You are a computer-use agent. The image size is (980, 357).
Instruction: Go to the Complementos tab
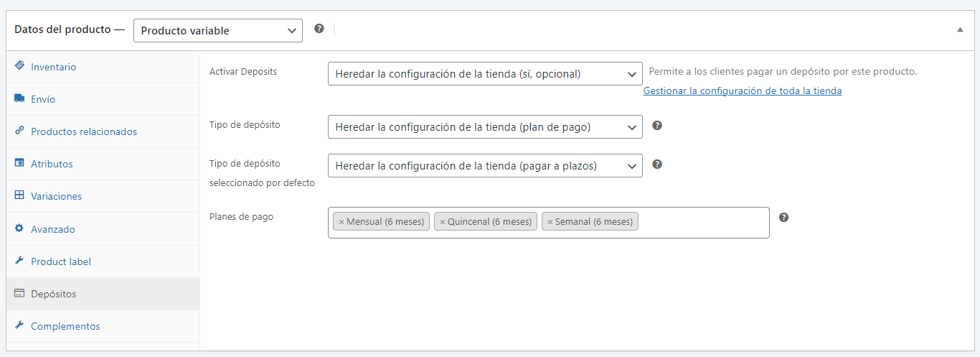[x=65, y=326]
